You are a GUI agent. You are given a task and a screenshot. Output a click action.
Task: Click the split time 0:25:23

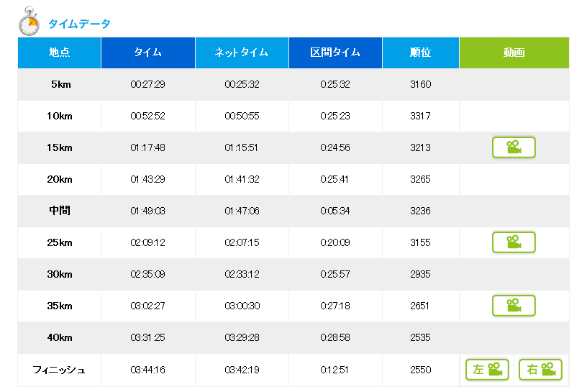pos(335,116)
